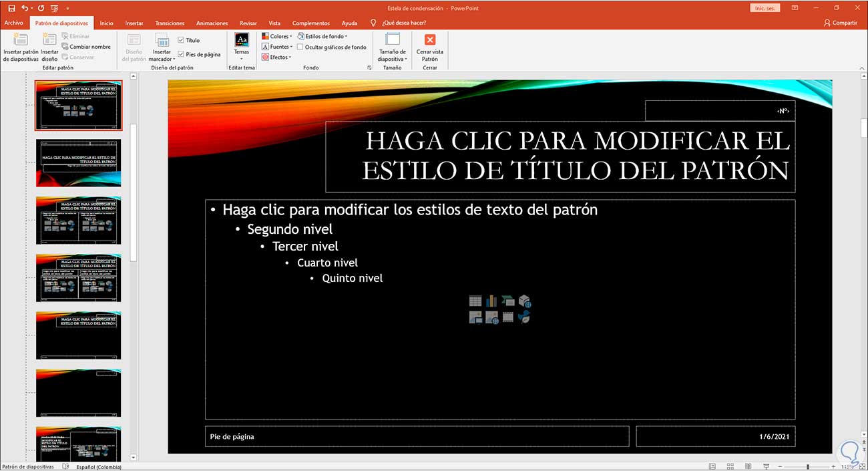Go to the Vista tab
The height and width of the screenshot is (471, 868).
point(274,23)
